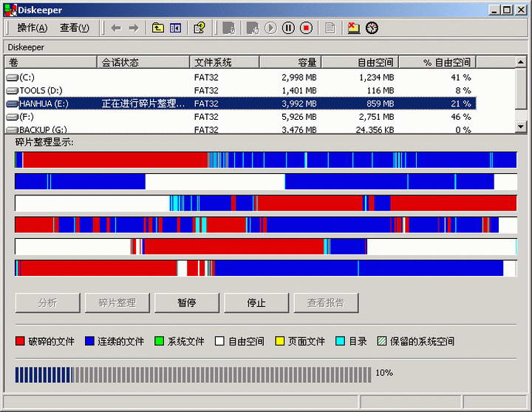Click the view report document icon
This screenshot has width=532, height=412.
click(x=330, y=28)
